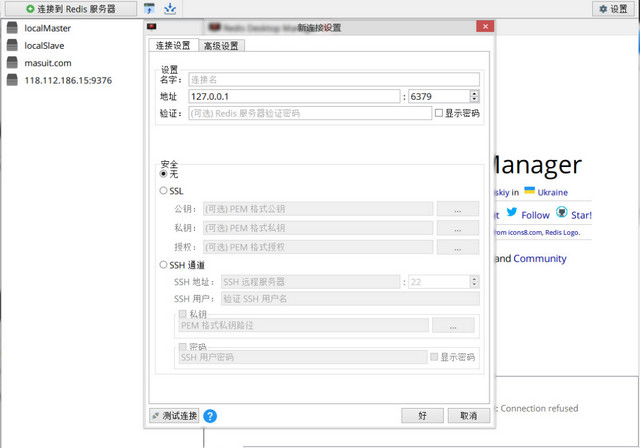This screenshot has width=640, height=448.
Task: Click the icons8.com link in main window
Action: (x=525, y=233)
